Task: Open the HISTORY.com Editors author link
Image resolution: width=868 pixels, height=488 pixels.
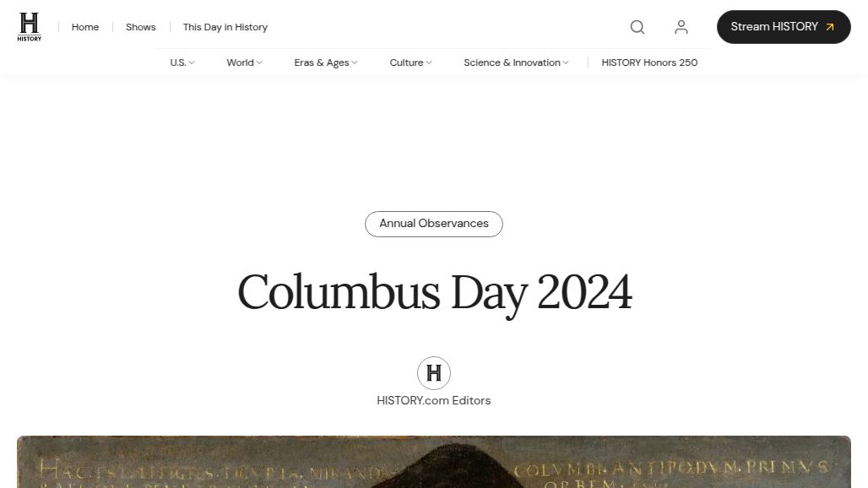Action: 434,400
